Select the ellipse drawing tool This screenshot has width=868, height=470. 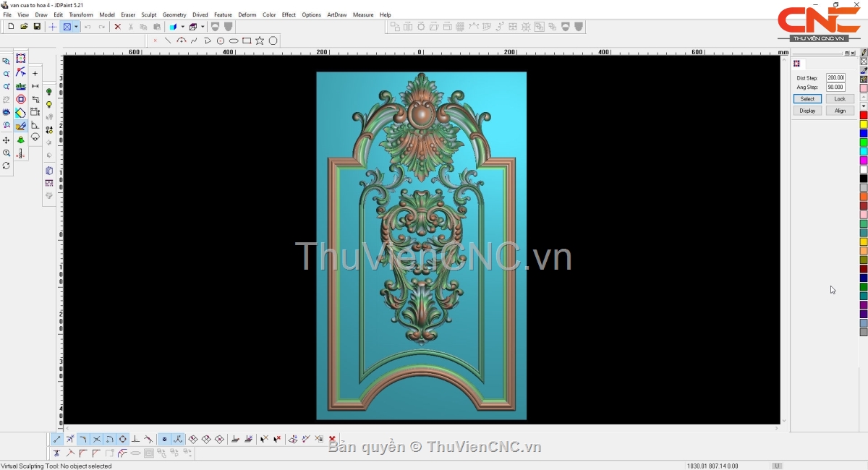click(234, 40)
